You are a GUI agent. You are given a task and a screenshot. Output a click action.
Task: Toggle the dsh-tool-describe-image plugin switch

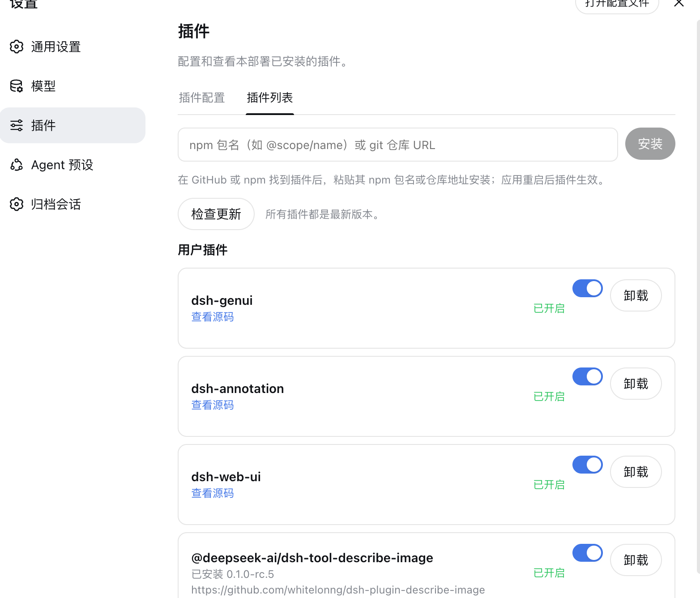(x=587, y=553)
